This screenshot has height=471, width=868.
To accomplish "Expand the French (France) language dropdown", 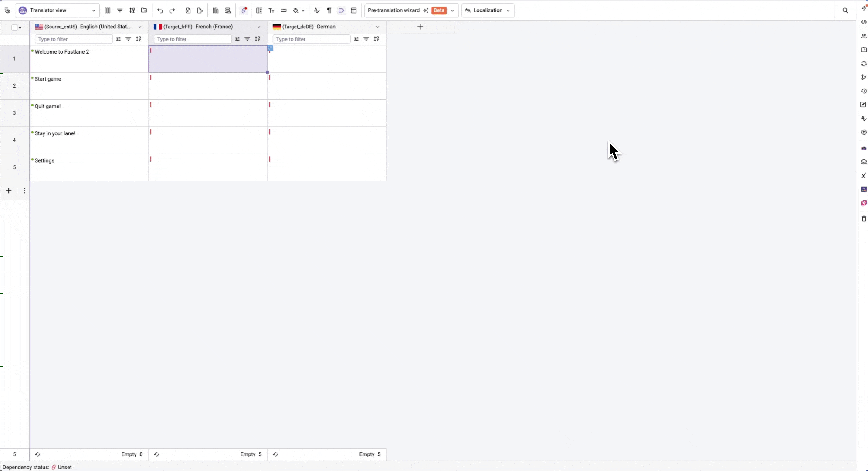I will (258, 27).
